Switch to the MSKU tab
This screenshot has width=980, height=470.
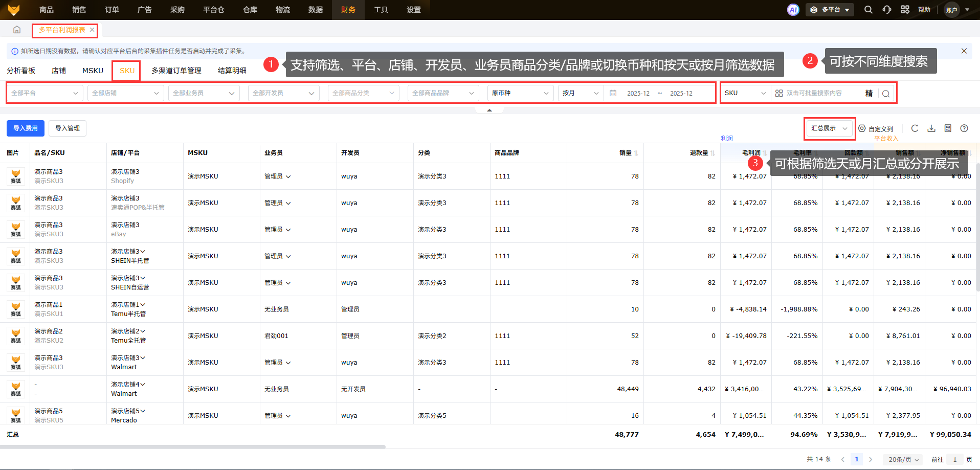[x=93, y=71]
